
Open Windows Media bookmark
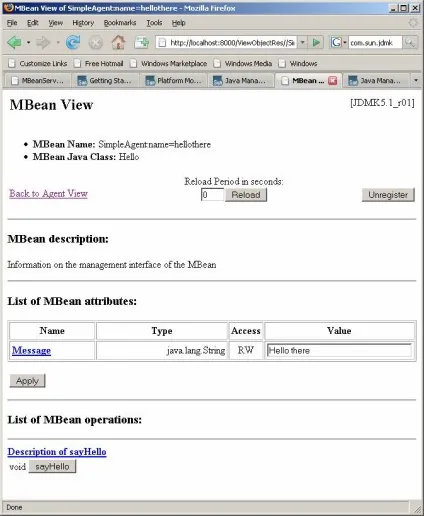coord(243,63)
